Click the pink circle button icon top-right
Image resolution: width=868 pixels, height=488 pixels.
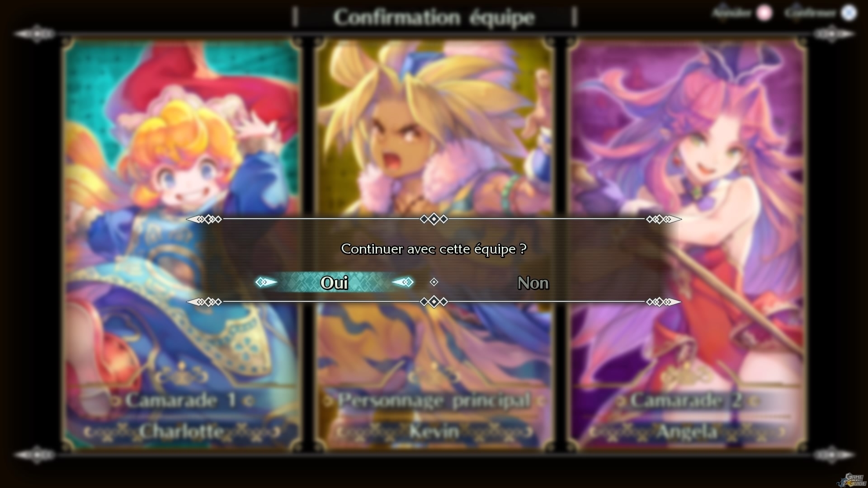click(x=764, y=13)
